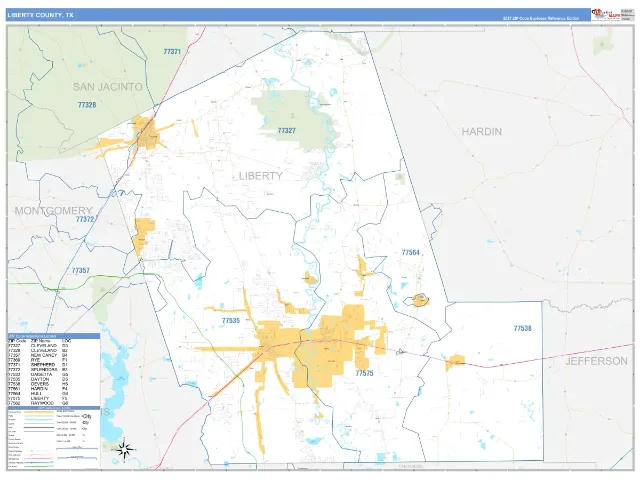Click ZIP code label 77327 on the map
This screenshot has height=480, width=640.
(287, 131)
